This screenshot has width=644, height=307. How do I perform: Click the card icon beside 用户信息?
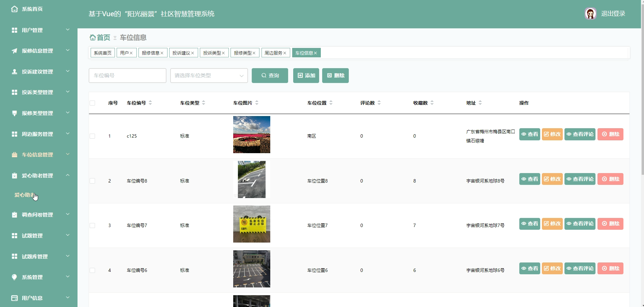pos(14,298)
